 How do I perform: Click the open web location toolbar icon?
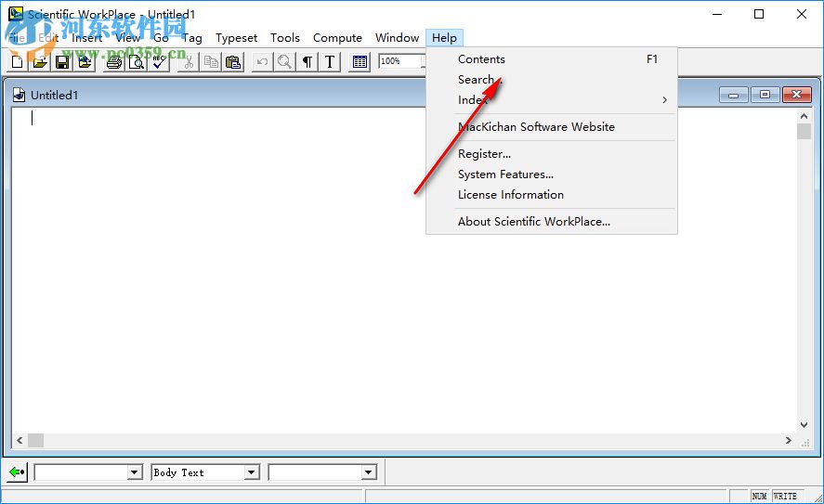(x=85, y=62)
